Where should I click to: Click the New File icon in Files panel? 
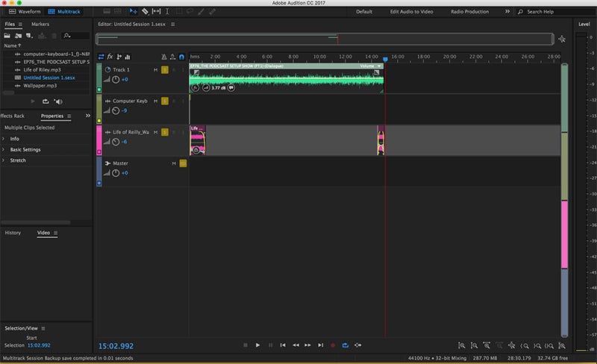point(29,35)
